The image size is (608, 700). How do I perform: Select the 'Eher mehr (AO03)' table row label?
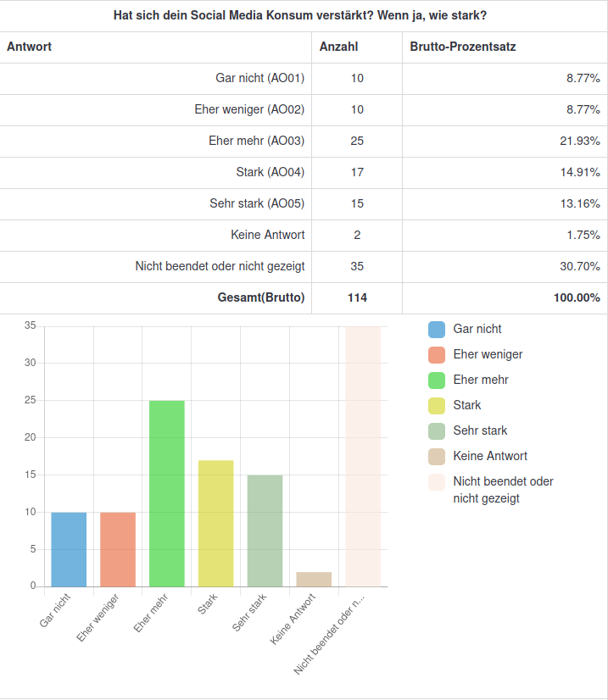click(x=256, y=142)
